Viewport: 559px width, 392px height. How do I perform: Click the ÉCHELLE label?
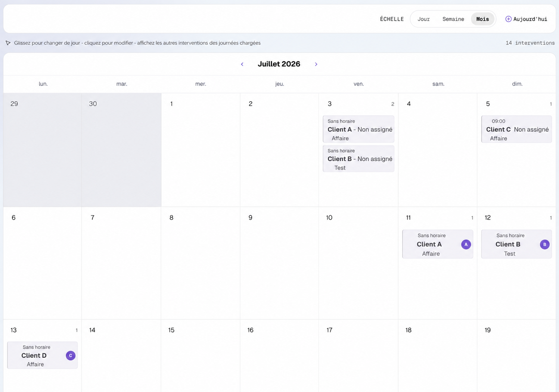[x=392, y=19]
